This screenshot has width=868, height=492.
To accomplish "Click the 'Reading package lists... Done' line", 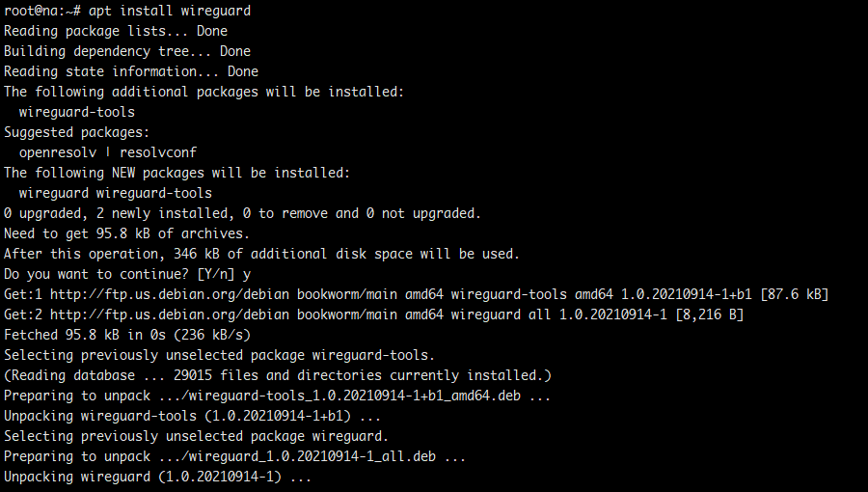I will pos(116,31).
